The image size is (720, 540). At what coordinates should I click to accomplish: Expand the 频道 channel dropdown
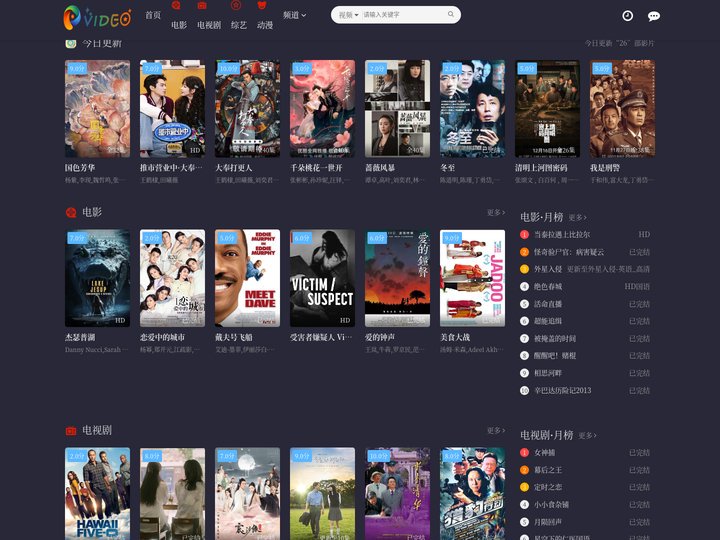tap(295, 15)
